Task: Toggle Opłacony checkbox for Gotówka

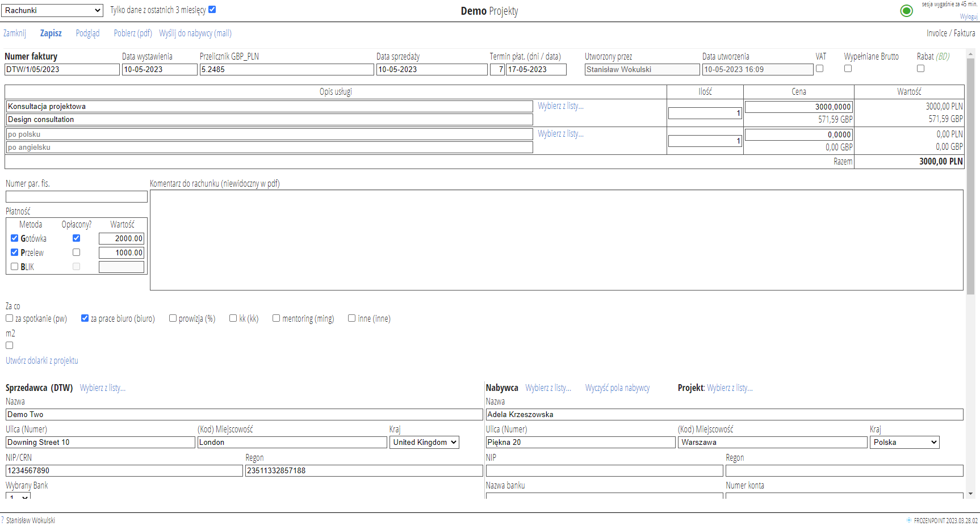Action: coord(76,238)
